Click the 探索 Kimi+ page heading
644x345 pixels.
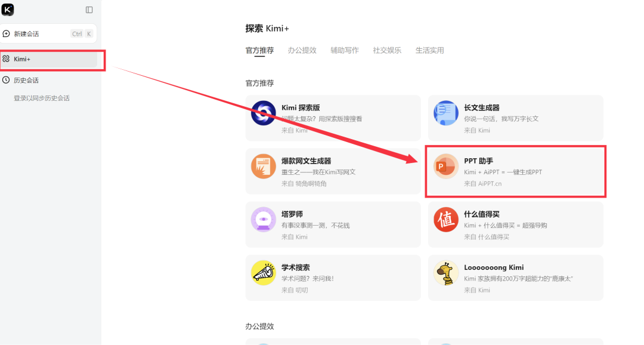pos(267,29)
